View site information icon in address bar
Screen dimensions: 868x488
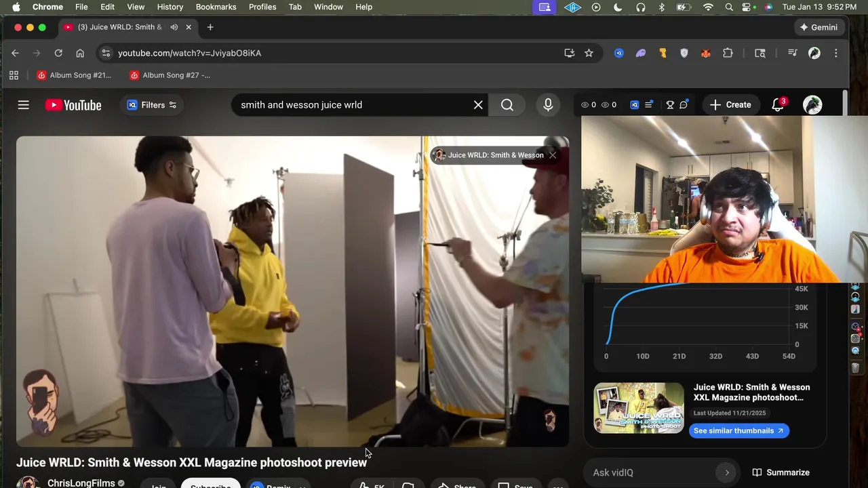click(x=105, y=53)
